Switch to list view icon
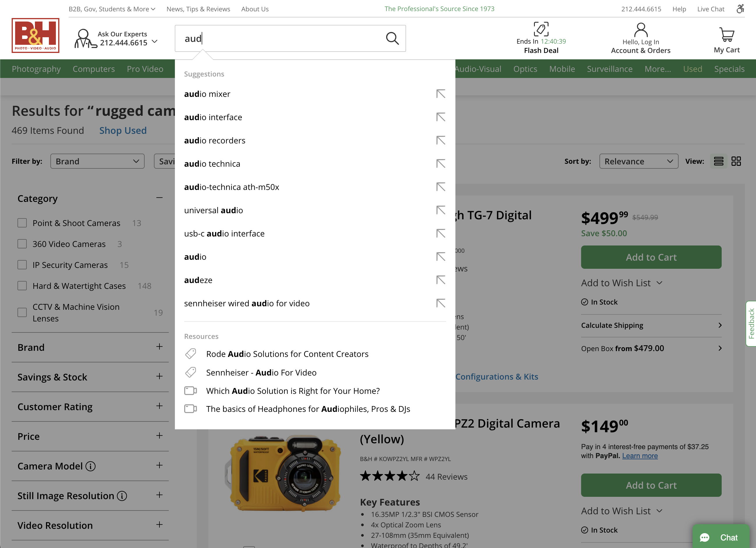Viewport: 756px width, 548px height. (718, 161)
